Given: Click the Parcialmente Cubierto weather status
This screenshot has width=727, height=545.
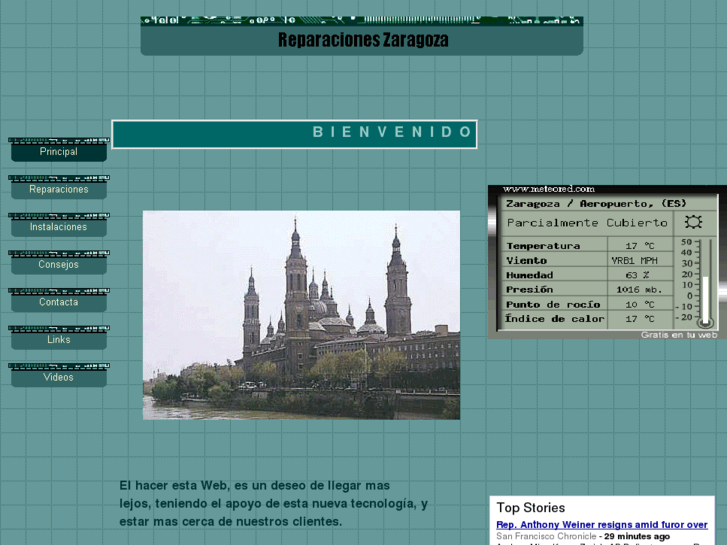Looking at the screenshot, I should 586,223.
